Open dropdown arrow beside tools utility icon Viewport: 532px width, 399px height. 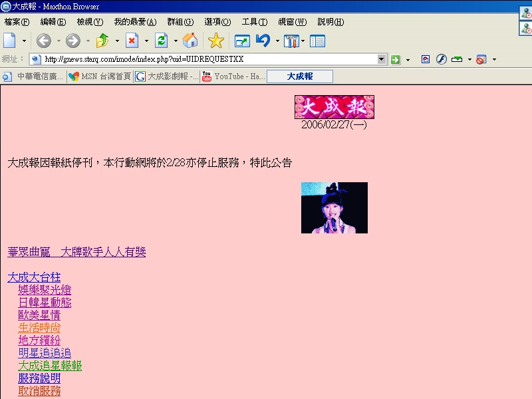pyautogui.click(x=303, y=41)
